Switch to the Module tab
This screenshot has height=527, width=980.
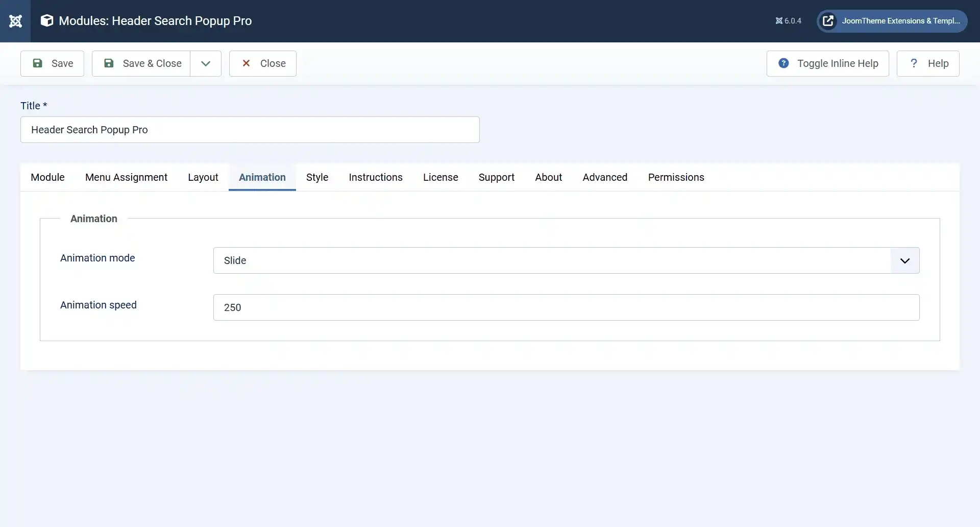(x=47, y=177)
